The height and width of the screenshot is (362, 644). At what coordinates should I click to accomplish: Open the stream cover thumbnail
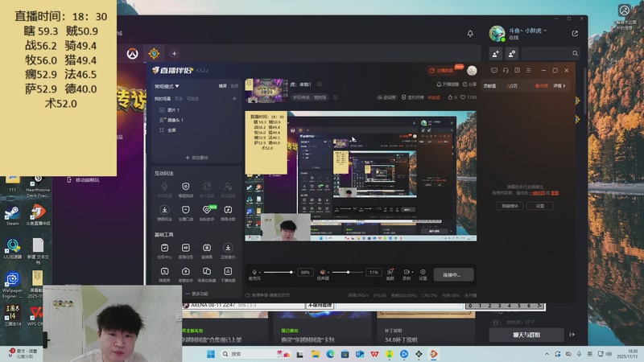[x=266, y=91]
